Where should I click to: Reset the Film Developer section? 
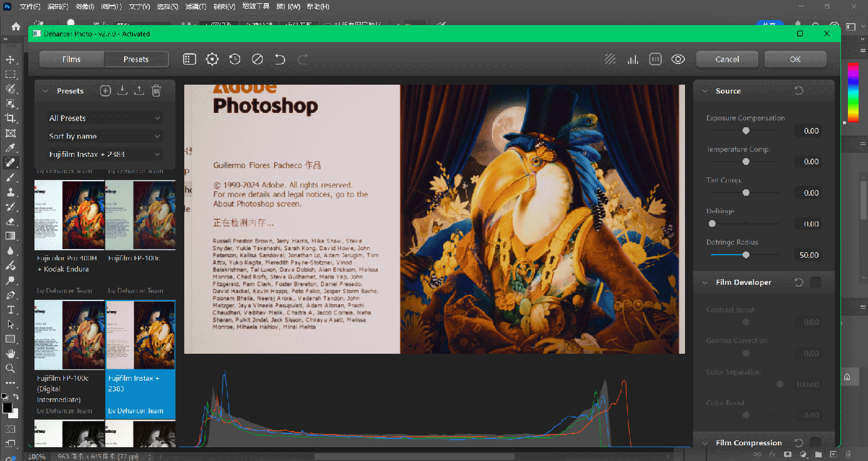798,282
